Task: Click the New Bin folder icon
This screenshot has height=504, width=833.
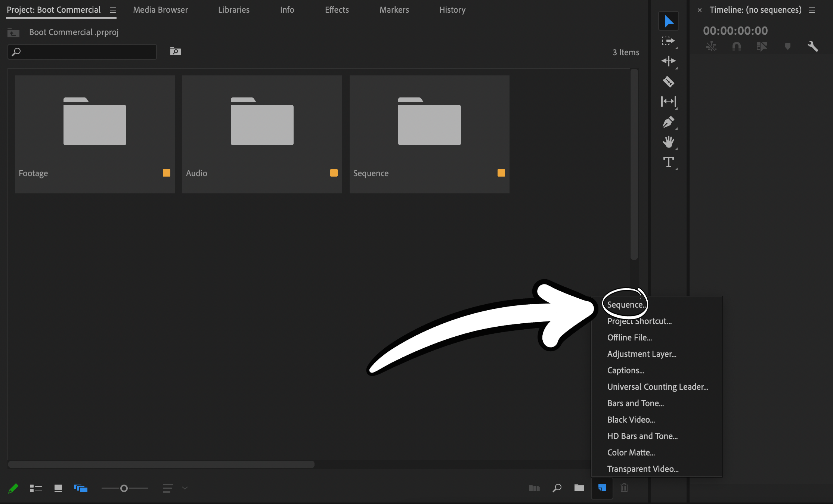Action: pyautogui.click(x=579, y=488)
